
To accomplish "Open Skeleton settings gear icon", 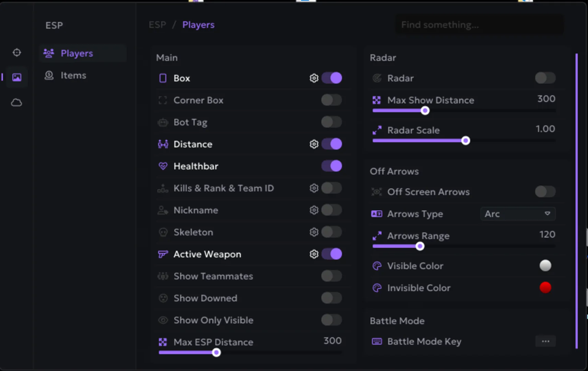I will 314,232.
